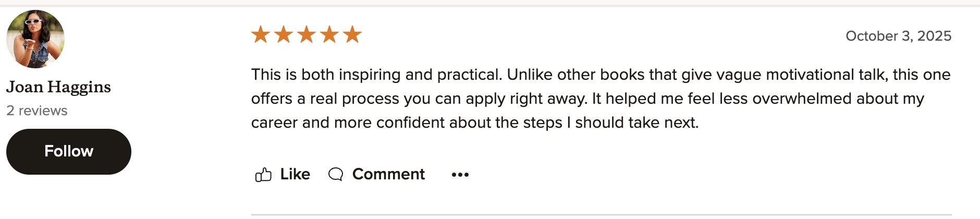Click the third rating star
Screen dimensions: 980x219
click(x=307, y=34)
